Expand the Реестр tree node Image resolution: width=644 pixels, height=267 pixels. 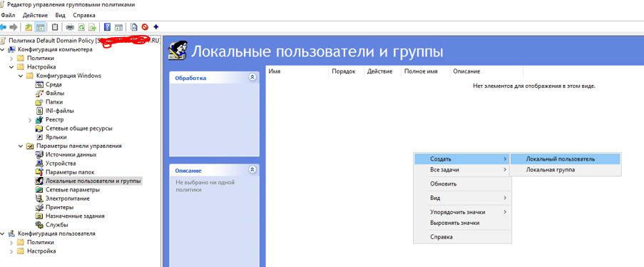point(30,120)
